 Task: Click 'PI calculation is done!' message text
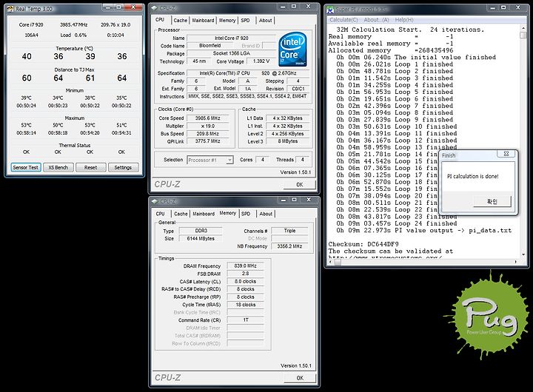[473, 176]
